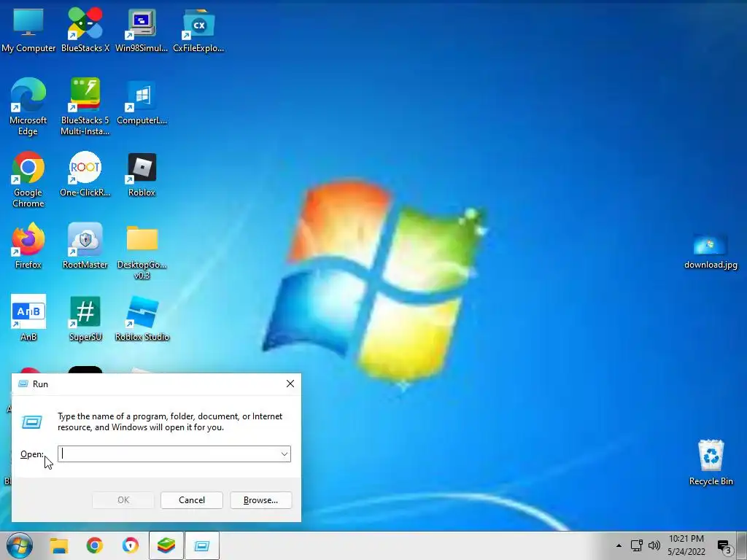Screen dimensions: 747x560
Task: Switch to BlueStacks taskbar button
Action: pyautogui.click(x=166, y=545)
